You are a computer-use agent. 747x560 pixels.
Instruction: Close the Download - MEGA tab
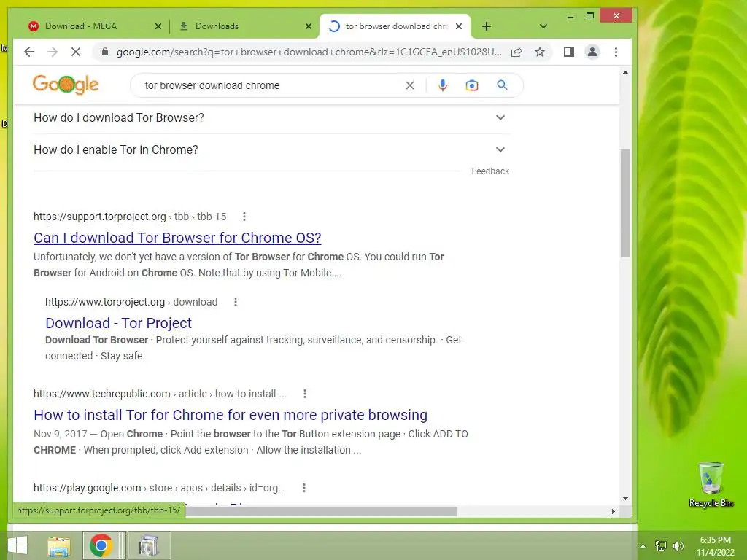click(158, 27)
